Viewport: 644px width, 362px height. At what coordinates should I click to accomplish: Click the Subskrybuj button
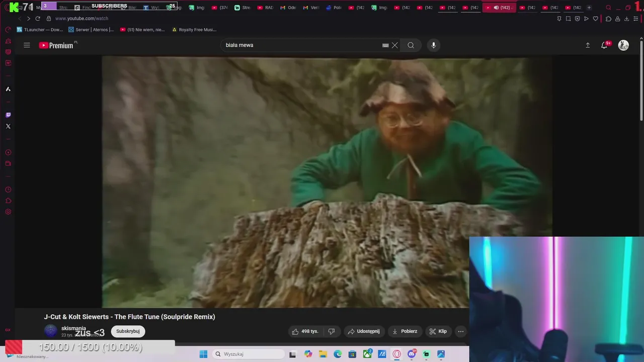click(128, 331)
